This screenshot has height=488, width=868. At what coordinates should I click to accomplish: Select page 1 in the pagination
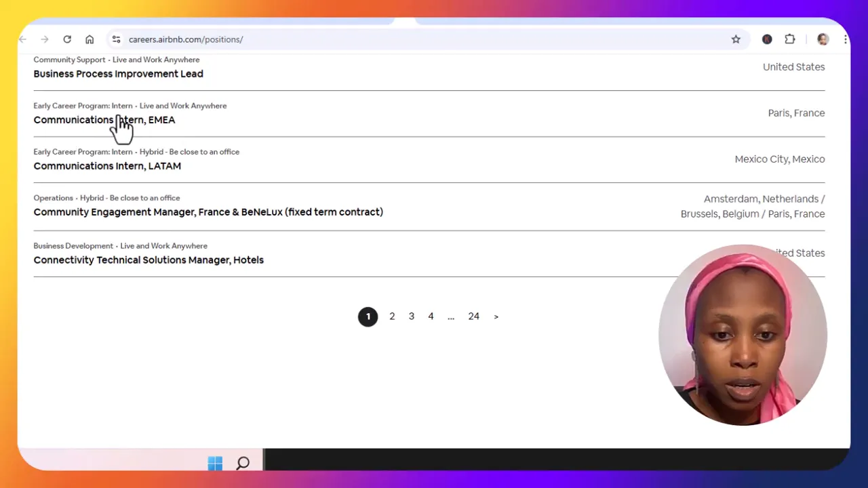pyautogui.click(x=368, y=317)
